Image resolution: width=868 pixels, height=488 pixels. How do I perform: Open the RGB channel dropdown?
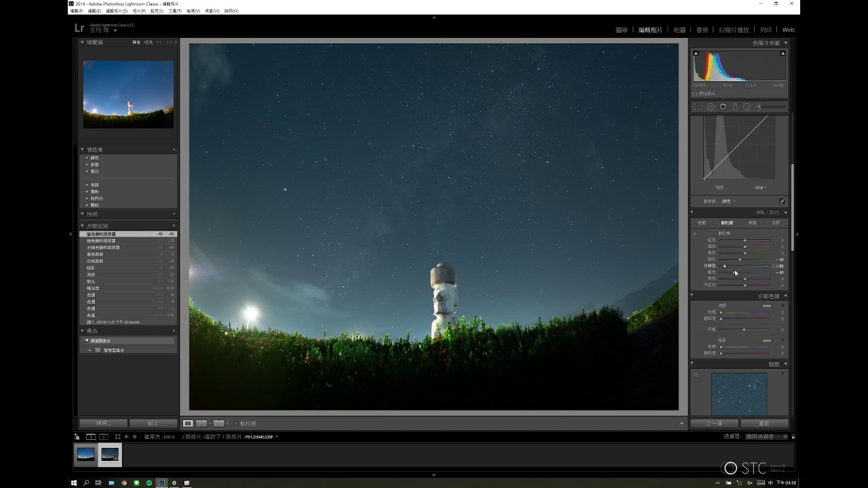761,188
